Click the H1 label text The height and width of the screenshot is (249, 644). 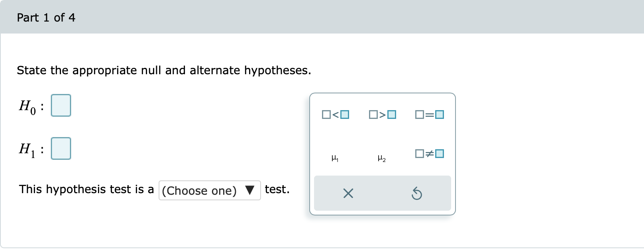pos(27,149)
